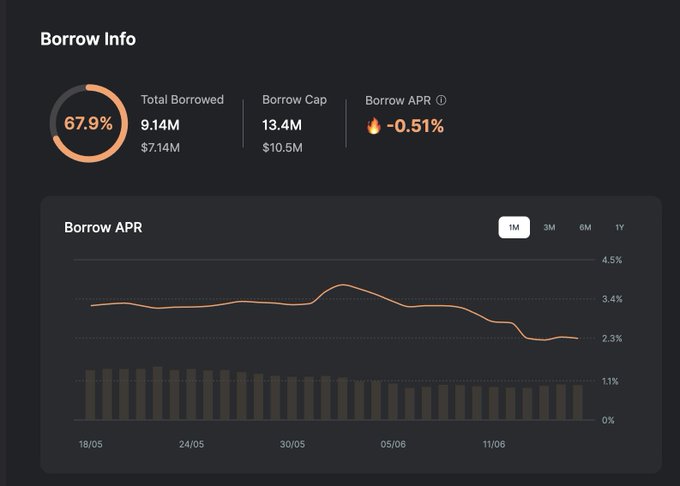Click the 30/05 date axis label
Viewport: 680px width, 486px height.
pyautogui.click(x=292, y=444)
